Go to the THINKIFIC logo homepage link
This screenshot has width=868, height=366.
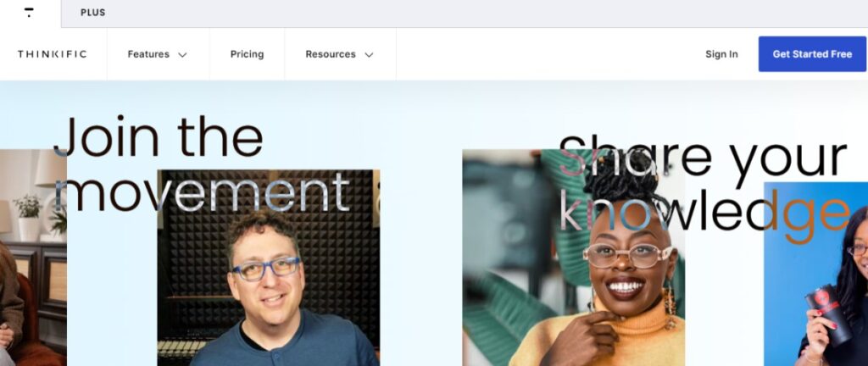pyautogui.click(x=52, y=54)
